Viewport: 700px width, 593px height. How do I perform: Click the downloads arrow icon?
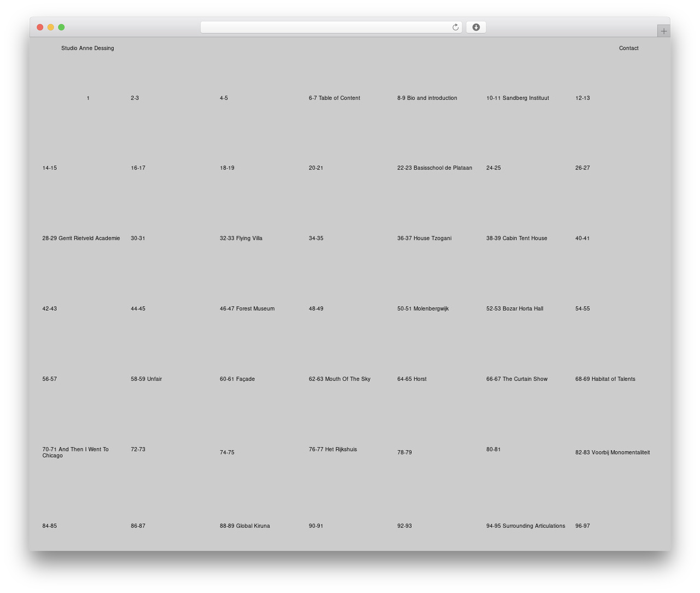tap(476, 27)
